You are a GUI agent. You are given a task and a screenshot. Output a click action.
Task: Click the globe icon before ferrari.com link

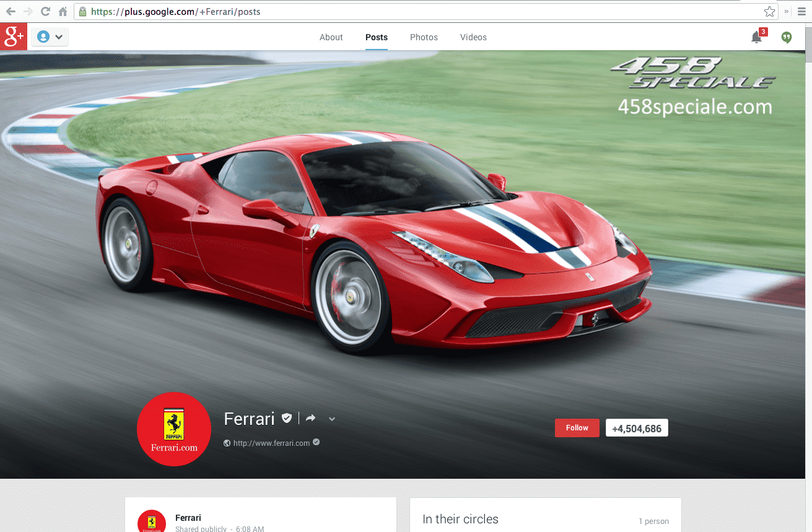[227, 443]
